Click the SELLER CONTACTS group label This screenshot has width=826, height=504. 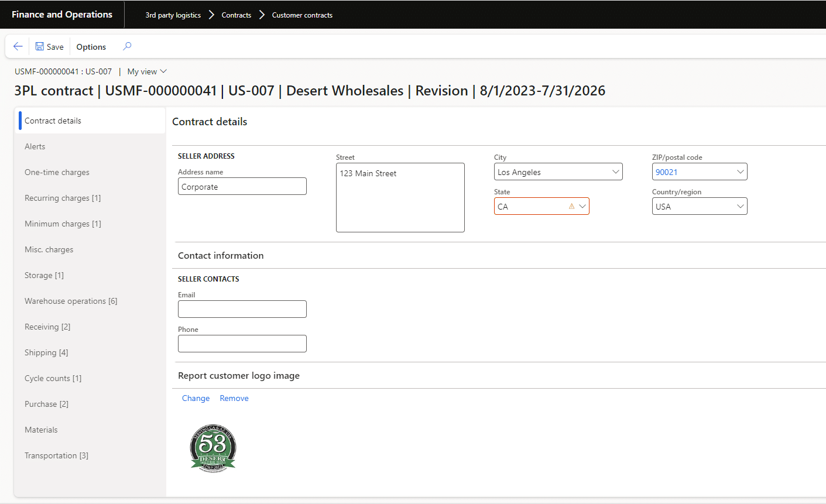pos(208,279)
